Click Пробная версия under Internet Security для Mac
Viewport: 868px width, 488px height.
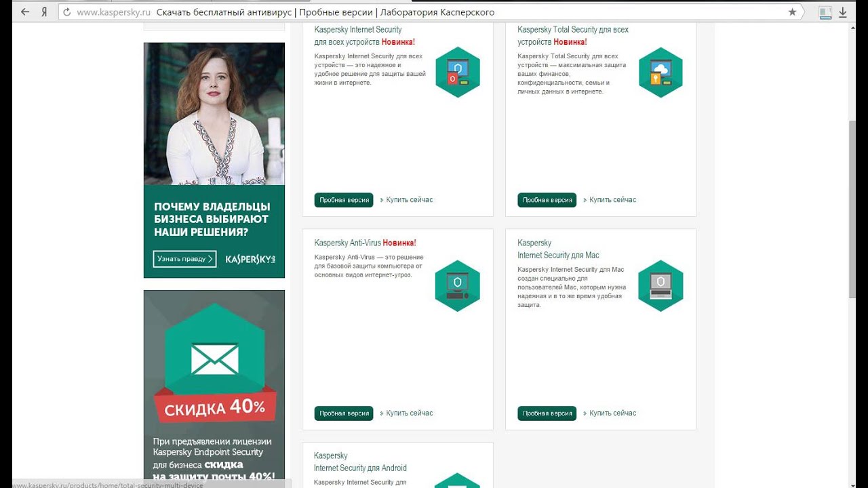[x=547, y=413]
